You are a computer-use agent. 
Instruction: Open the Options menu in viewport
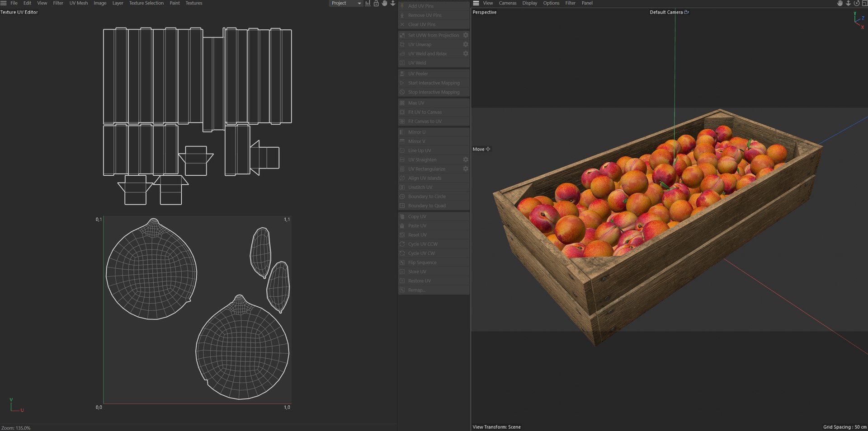coord(551,3)
